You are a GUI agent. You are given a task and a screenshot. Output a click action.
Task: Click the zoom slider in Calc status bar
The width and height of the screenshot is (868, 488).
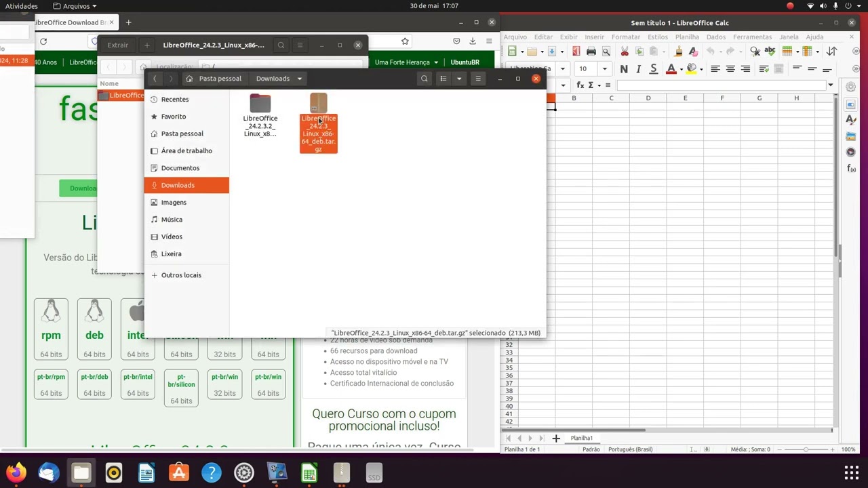806,449
